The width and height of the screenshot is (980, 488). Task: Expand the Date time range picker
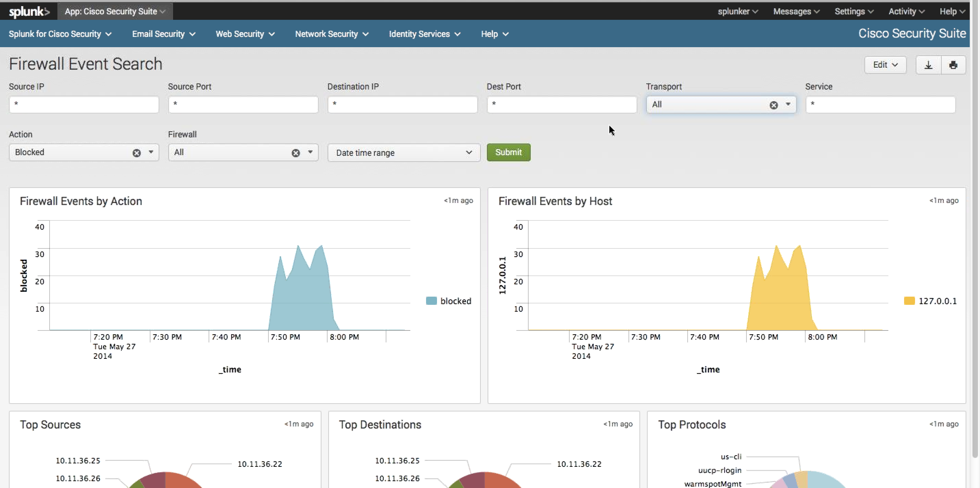pos(403,153)
